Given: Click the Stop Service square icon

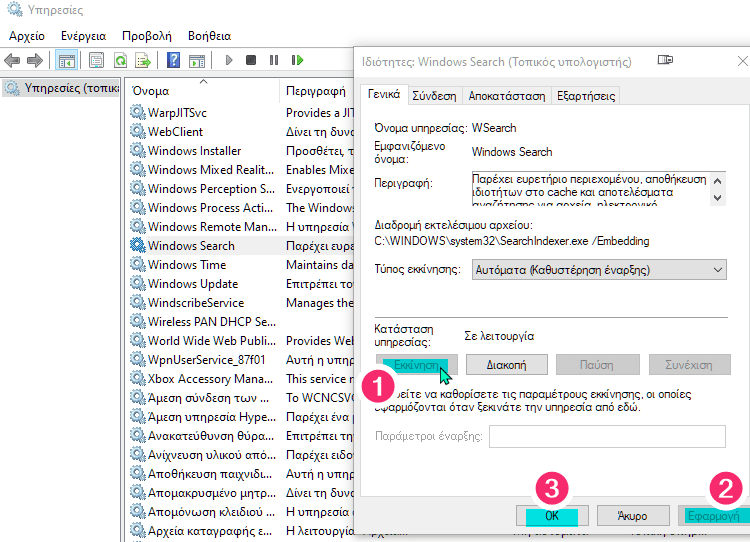Looking at the screenshot, I should tap(251, 60).
